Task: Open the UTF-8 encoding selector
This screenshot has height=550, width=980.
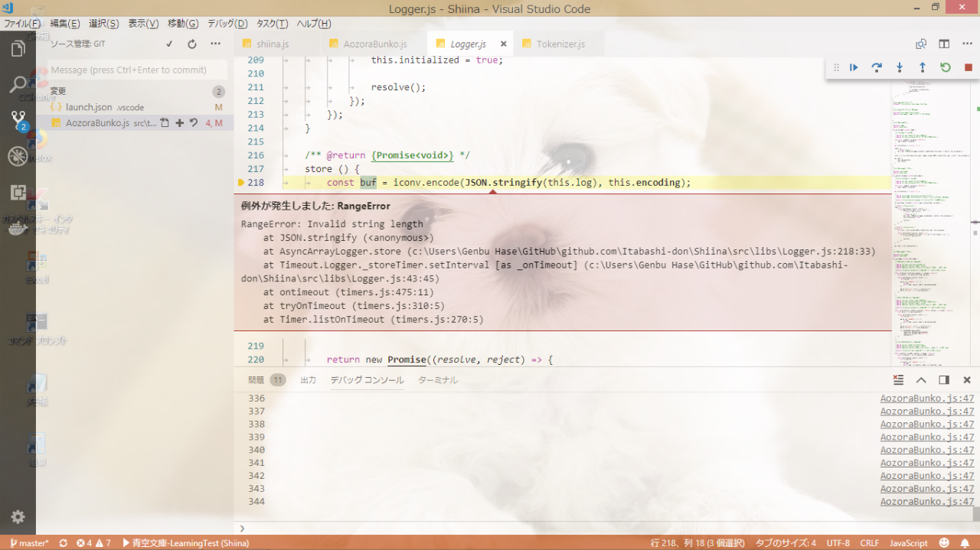Action: [838, 543]
